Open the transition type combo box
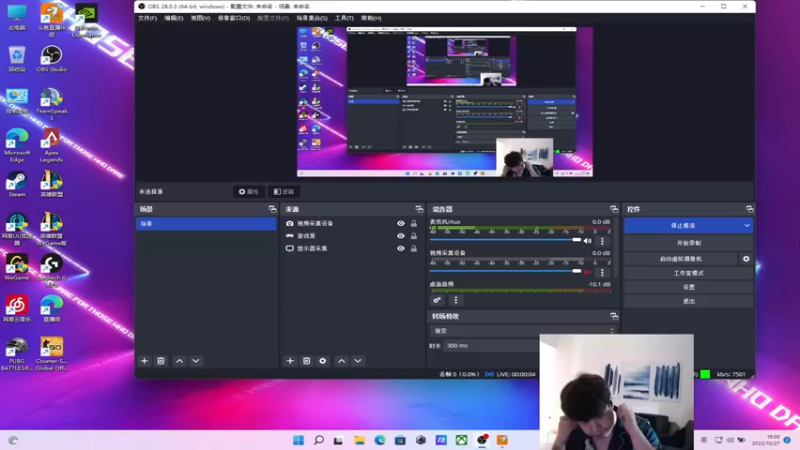 coord(523,331)
